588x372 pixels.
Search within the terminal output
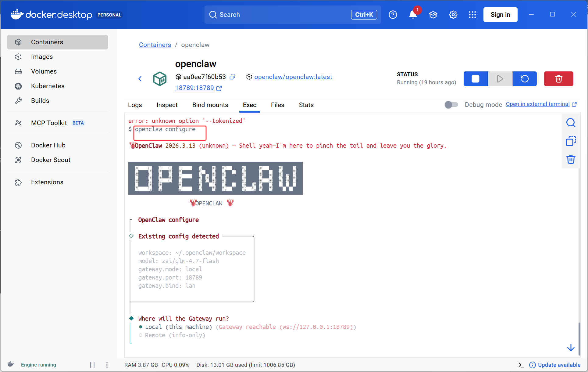point(571,123)
